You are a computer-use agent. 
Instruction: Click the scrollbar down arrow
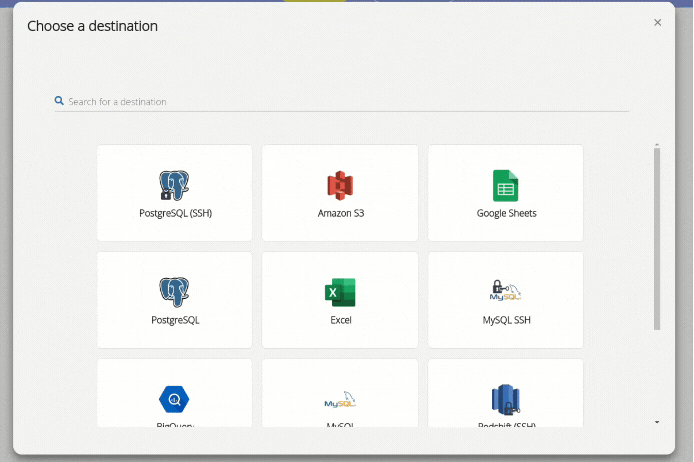657,422
